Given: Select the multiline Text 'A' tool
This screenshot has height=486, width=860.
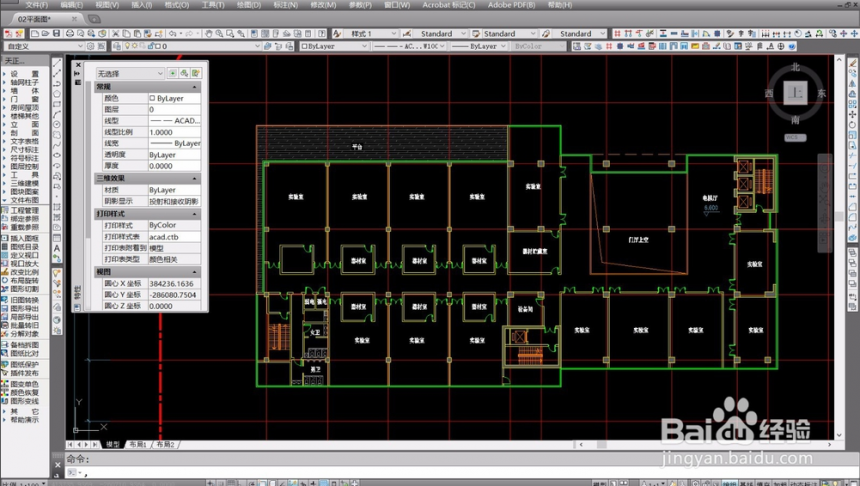Looking at the screenshot, I should coord(57,248).
